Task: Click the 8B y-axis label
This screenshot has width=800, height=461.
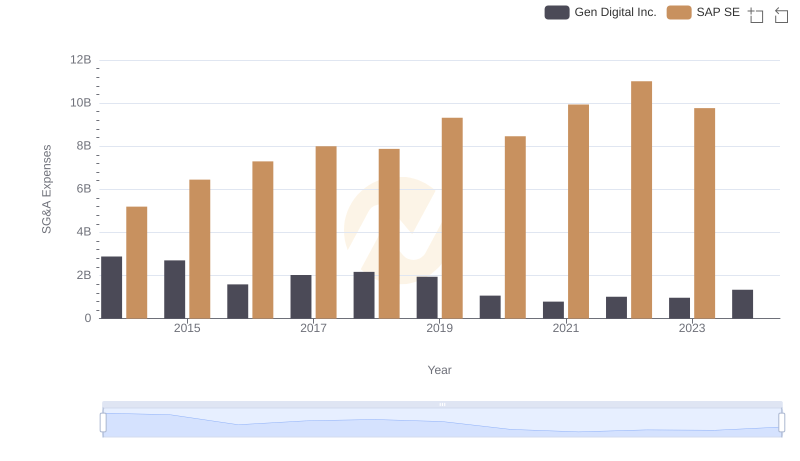Action: click(x=84, y=146)
